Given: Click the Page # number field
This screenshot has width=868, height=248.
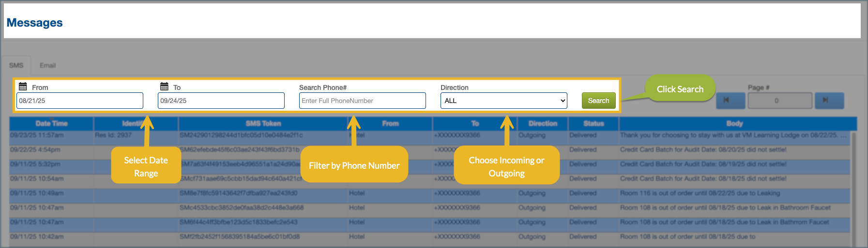Looking at the screenshot, I should [779, 101].
